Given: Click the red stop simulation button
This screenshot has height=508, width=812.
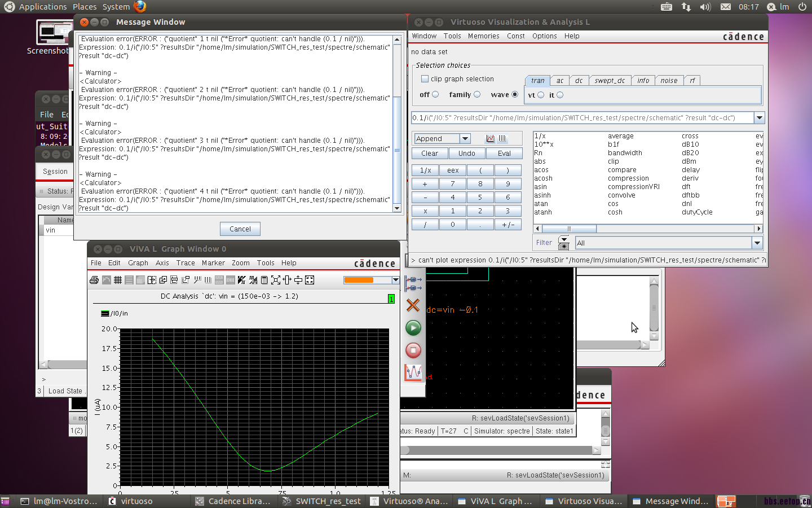Looking at the screenshot, I should coord(413,351).
